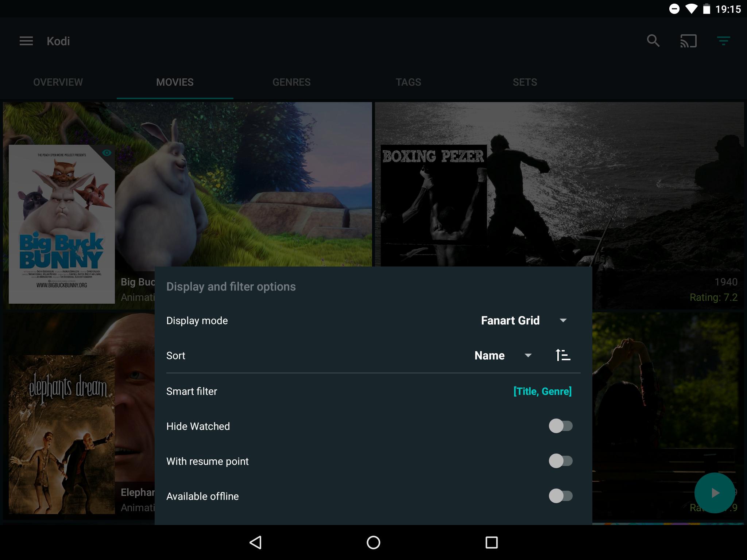747x560 pixels.
Task: Tap the Smart filter label
Action: (x=191, y=391)
